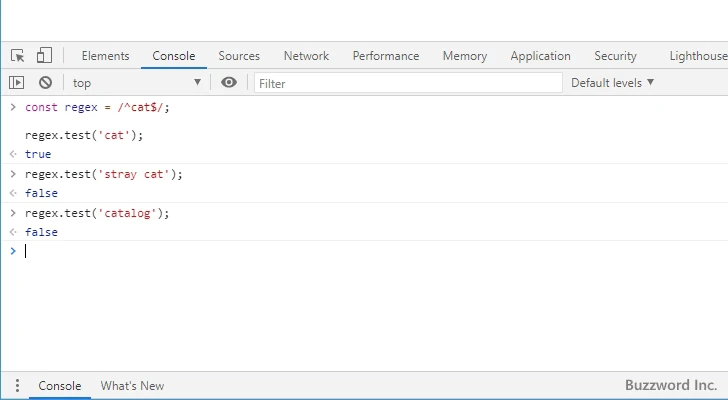728x400 pixels.
Task: Click the eye icon for live expression
Action: point(229,83)
